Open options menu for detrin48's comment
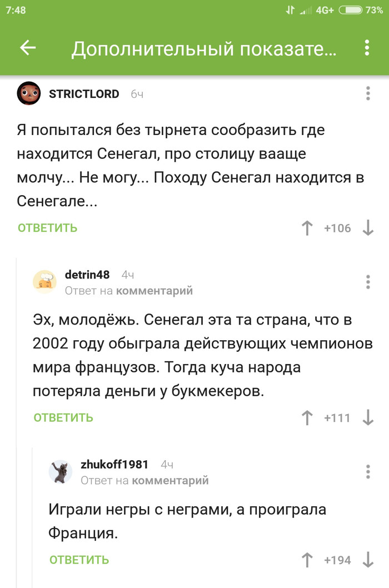Image resolution: width=389 pixels, height=588 pixels. [368, 282]
